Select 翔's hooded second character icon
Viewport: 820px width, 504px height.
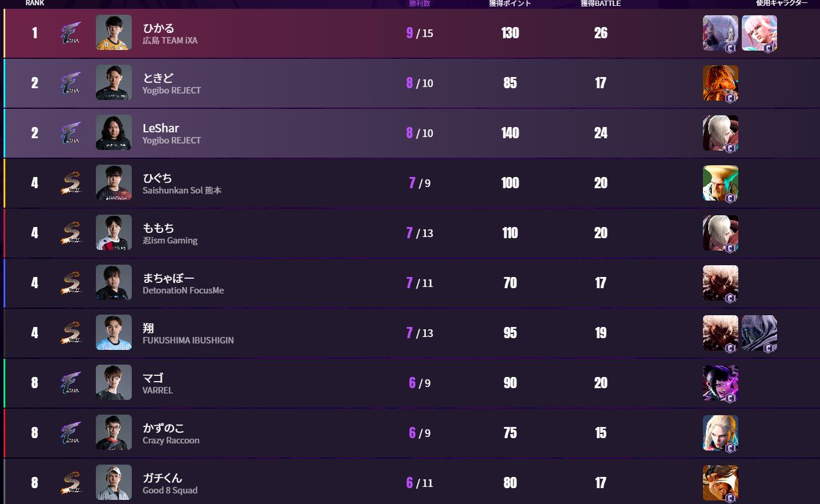759,333
